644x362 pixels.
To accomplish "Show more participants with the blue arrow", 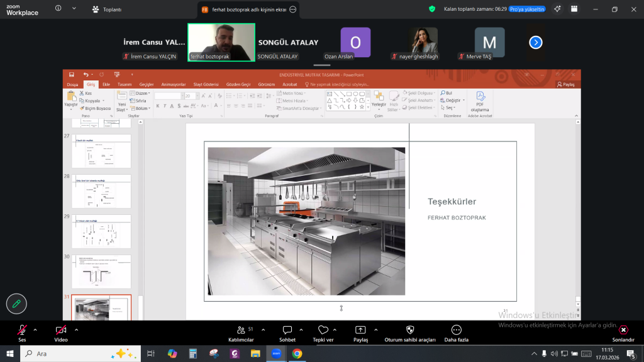I will click(535, 42).
